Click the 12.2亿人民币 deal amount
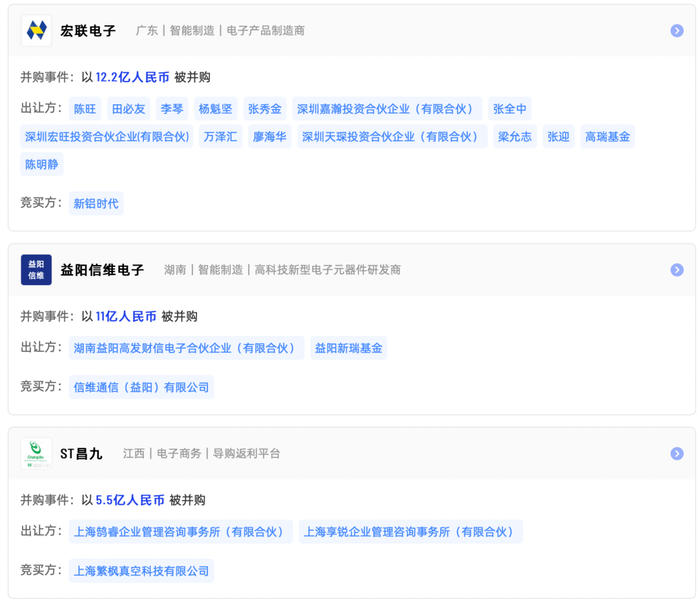The width and height of the screenshot is (700, 599). tap(133, 77)
